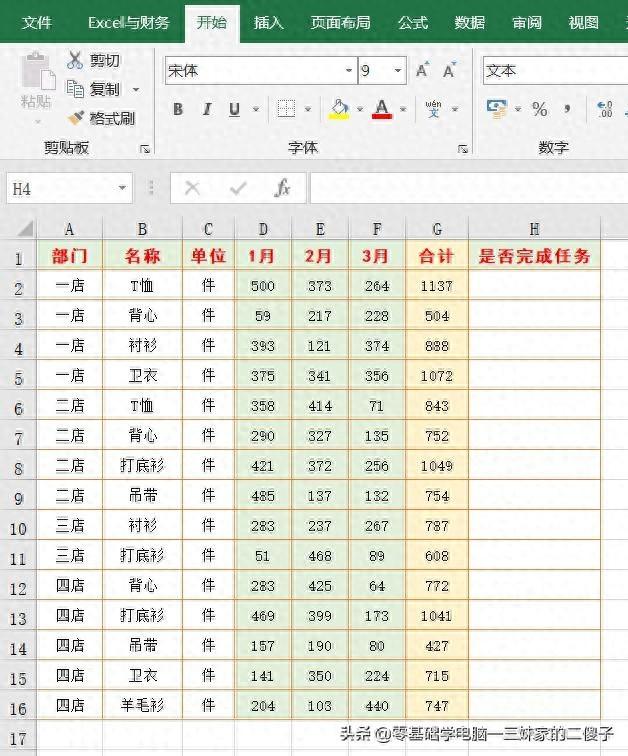
Task: Toggle Italic formatting
Action: [x=207, y=109]
